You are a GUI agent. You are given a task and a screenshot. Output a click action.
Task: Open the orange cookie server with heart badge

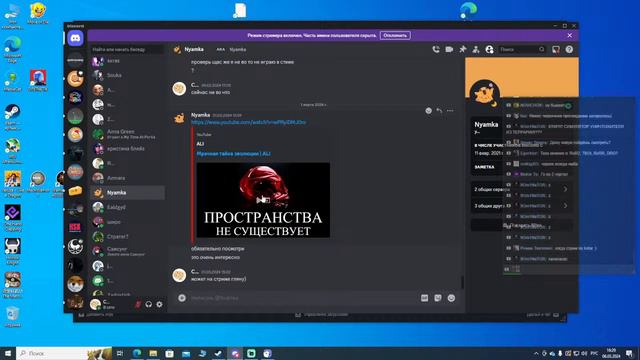click(x=76, y=78)
